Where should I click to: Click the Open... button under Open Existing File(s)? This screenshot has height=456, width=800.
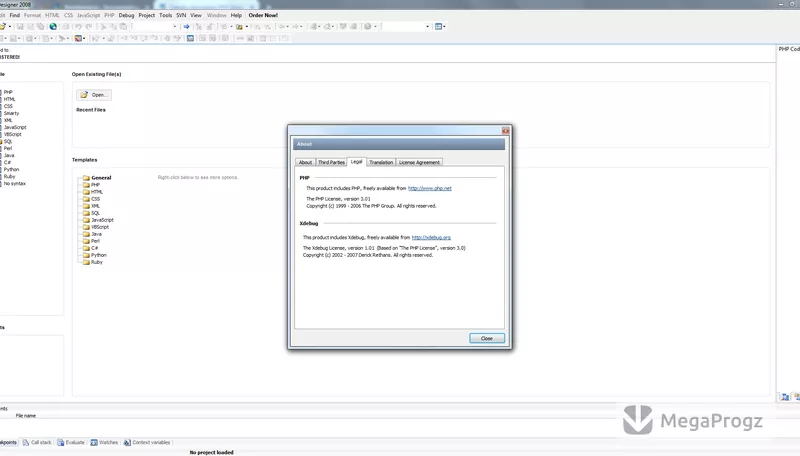pyautogui.click(x=94, y=95)
